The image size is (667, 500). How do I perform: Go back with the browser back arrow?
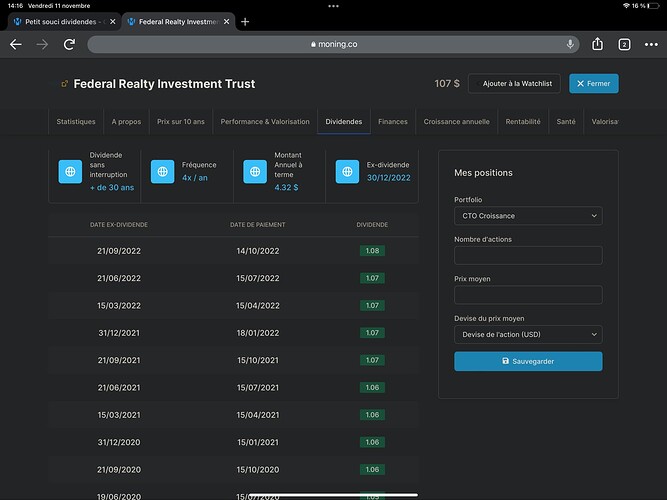[16, 44]
